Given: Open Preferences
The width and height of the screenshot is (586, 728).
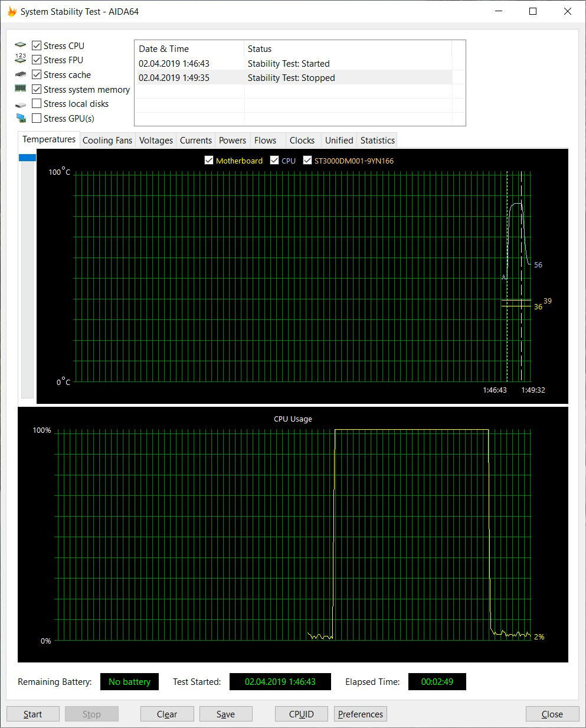Looking at the screenshot, I should tap(361, 714).
